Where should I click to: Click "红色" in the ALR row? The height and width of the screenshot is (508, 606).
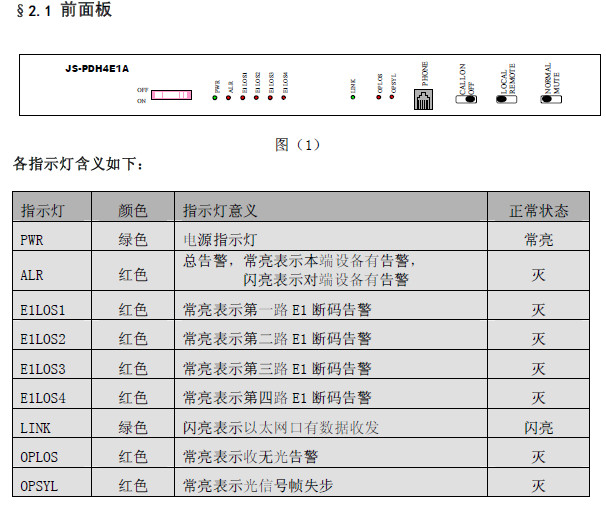pos(133,275)
